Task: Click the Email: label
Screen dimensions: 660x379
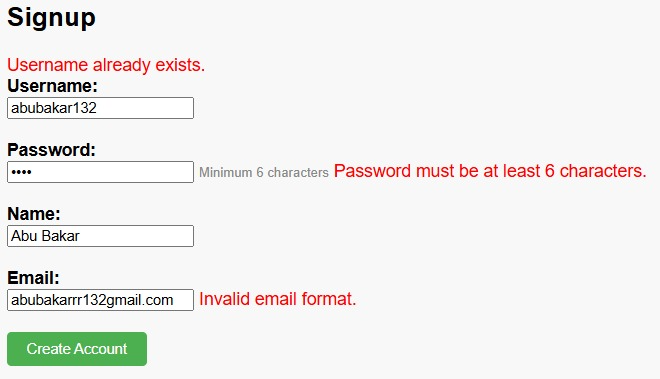Action: (x=33, y=278)
